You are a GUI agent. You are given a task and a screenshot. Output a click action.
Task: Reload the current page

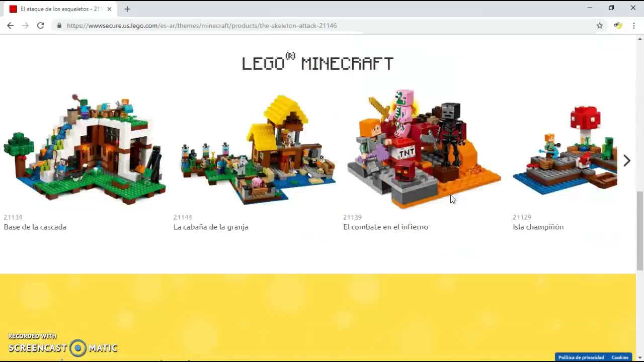[40, 26]
